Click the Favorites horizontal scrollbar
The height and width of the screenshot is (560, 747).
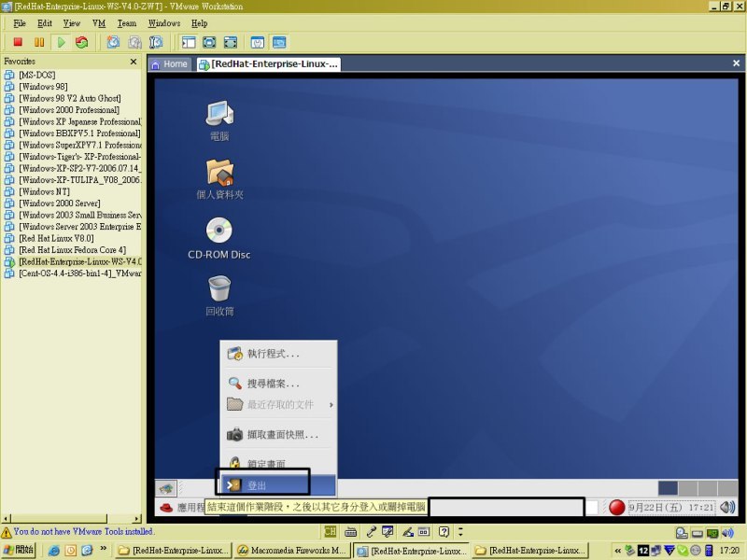[72, 519]
